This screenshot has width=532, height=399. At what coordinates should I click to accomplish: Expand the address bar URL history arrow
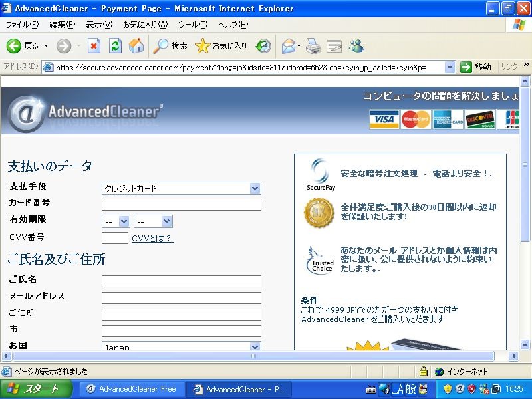tap(450, 67)
